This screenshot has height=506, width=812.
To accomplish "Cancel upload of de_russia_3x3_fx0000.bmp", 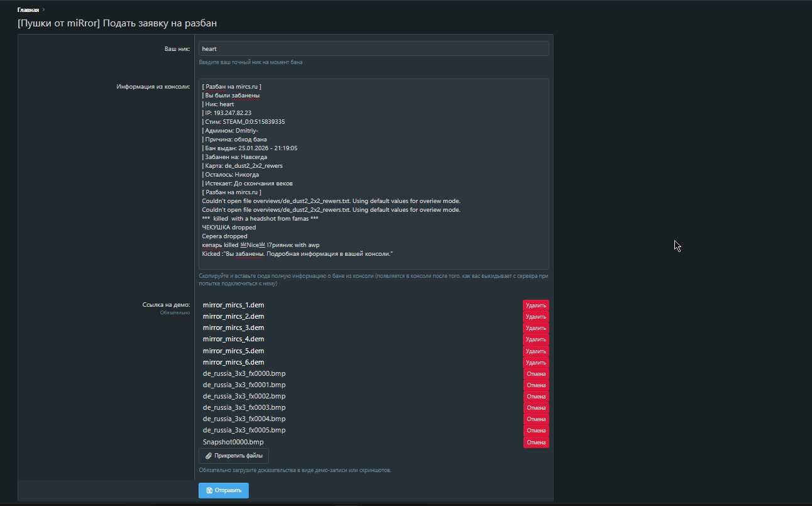I will 535,374.
